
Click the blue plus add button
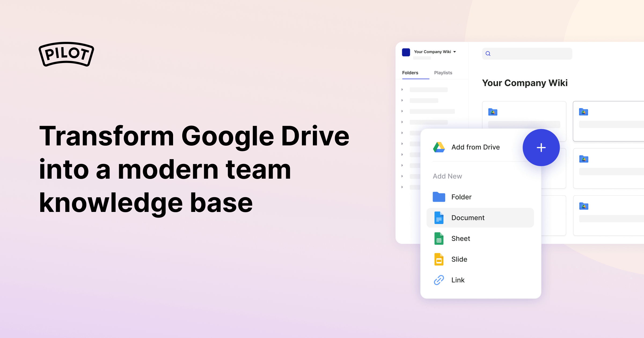tap(541, 148)
